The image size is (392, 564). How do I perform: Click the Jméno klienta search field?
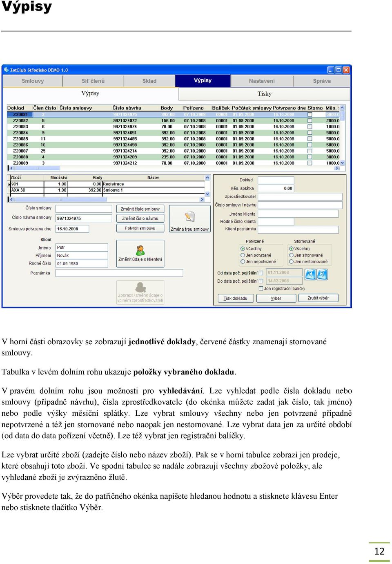[x=298, y=214]
